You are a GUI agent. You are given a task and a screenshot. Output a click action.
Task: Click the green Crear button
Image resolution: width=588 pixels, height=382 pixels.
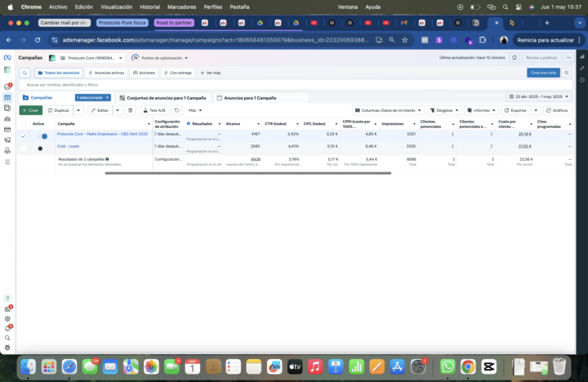(x=31, y=110)
